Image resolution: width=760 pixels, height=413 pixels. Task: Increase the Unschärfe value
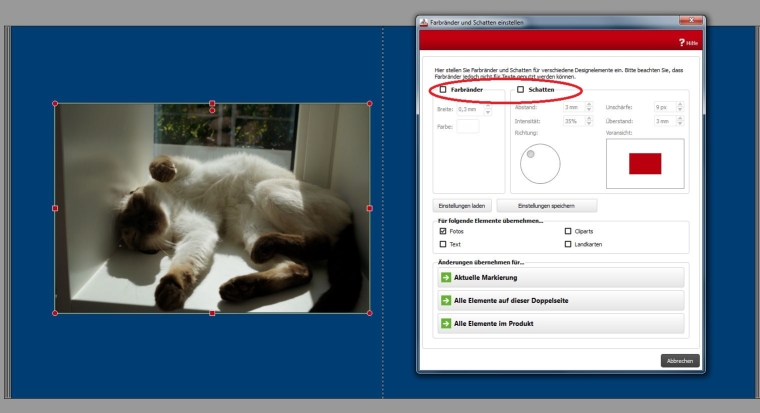[680, 104]
